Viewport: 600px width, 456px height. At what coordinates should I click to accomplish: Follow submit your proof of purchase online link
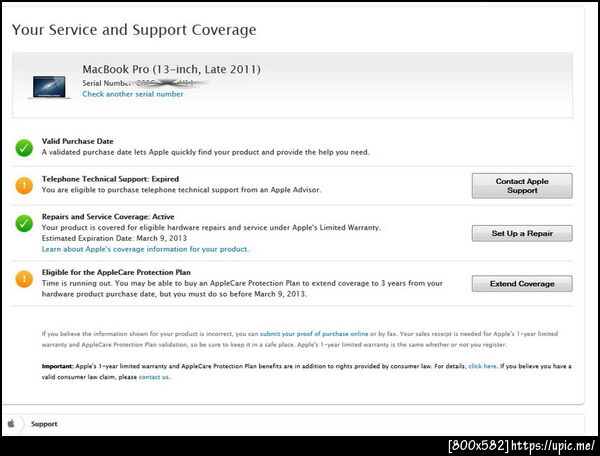314,334
